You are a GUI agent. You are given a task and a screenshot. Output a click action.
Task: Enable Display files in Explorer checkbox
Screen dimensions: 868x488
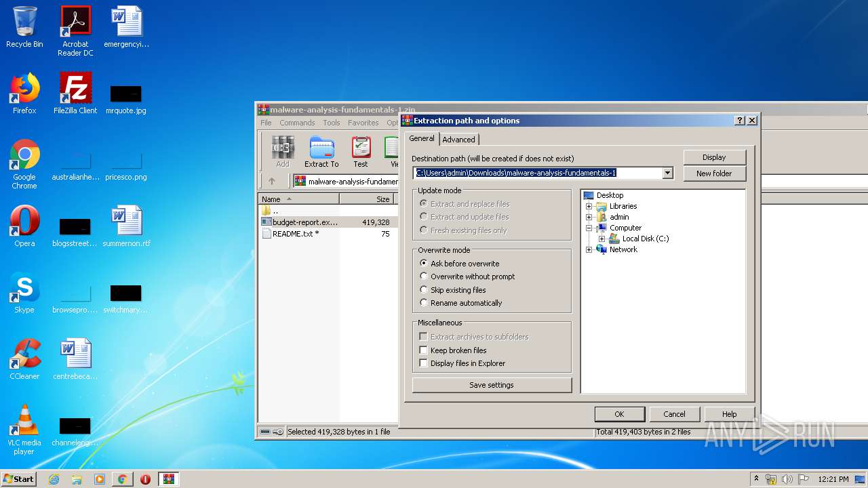(x=423, y=363)
